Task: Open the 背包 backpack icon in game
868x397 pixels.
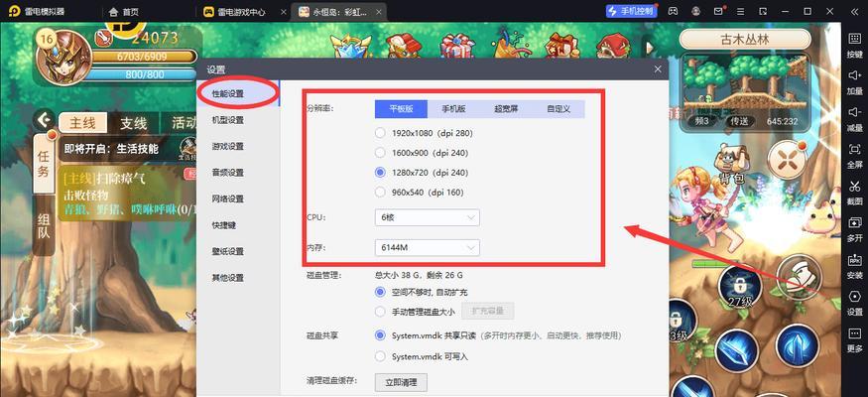Action: pyautogui.click(x=731, y=164)
